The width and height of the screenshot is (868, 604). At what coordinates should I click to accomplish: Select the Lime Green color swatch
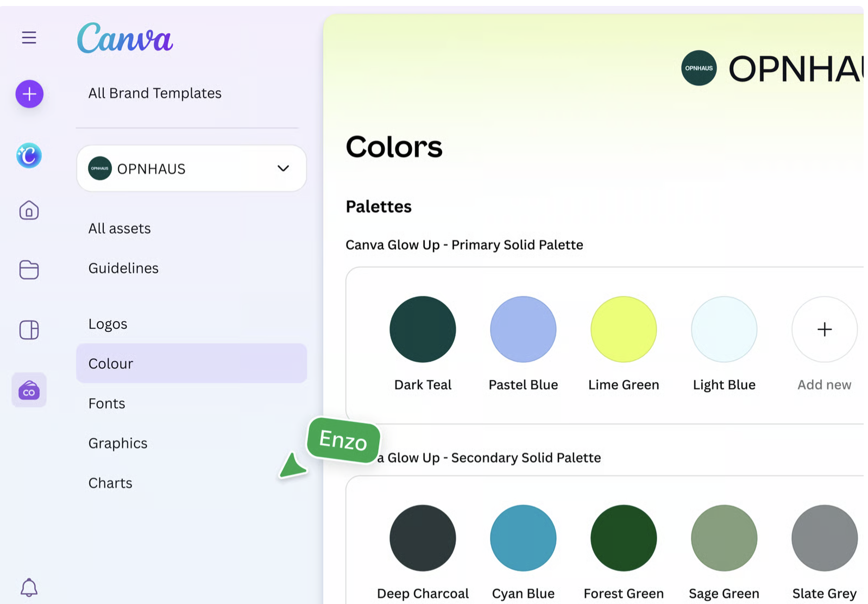click(624, 329)
